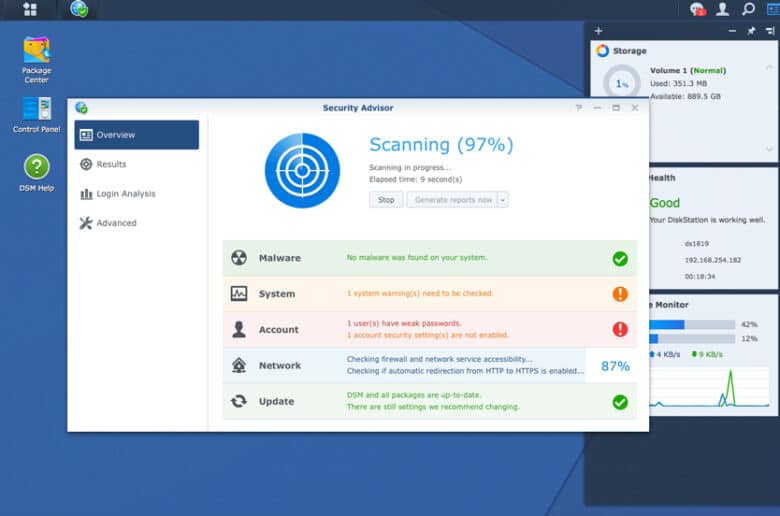Open the Advanced settings section
This screenshot has width=780, height=516.
click(137, 223)
